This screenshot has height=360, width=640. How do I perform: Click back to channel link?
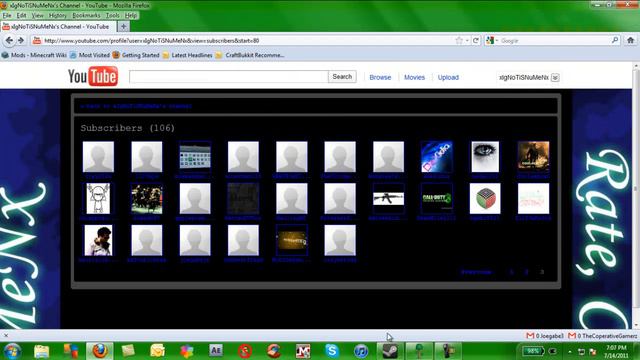coord(136,106)
